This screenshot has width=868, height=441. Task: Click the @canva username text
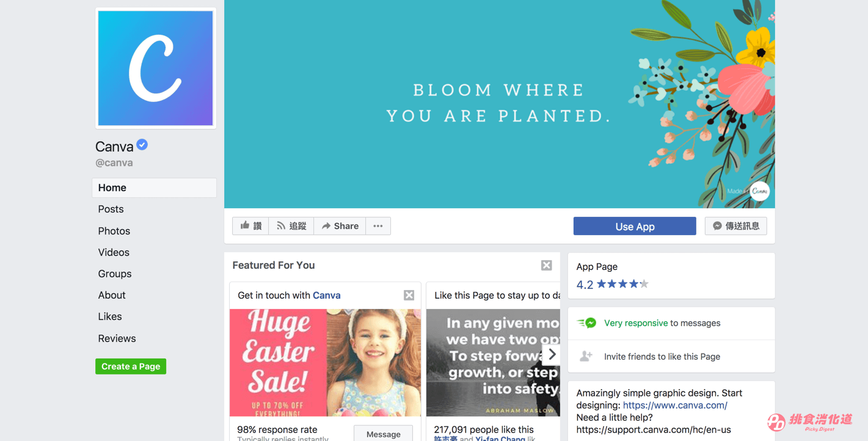pos(114,162)
